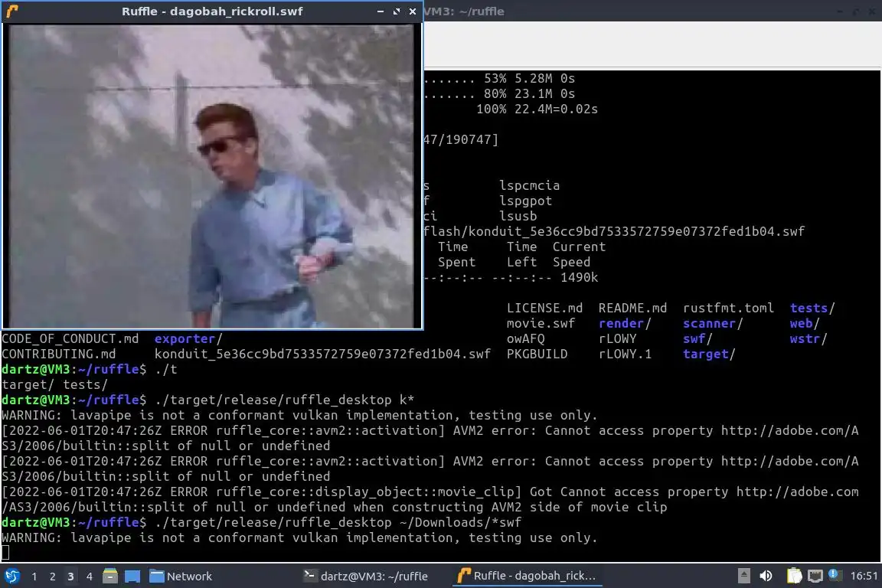Switch to workspace 1
The width and height of the screenshot is (882, 588).
point(34,577)
